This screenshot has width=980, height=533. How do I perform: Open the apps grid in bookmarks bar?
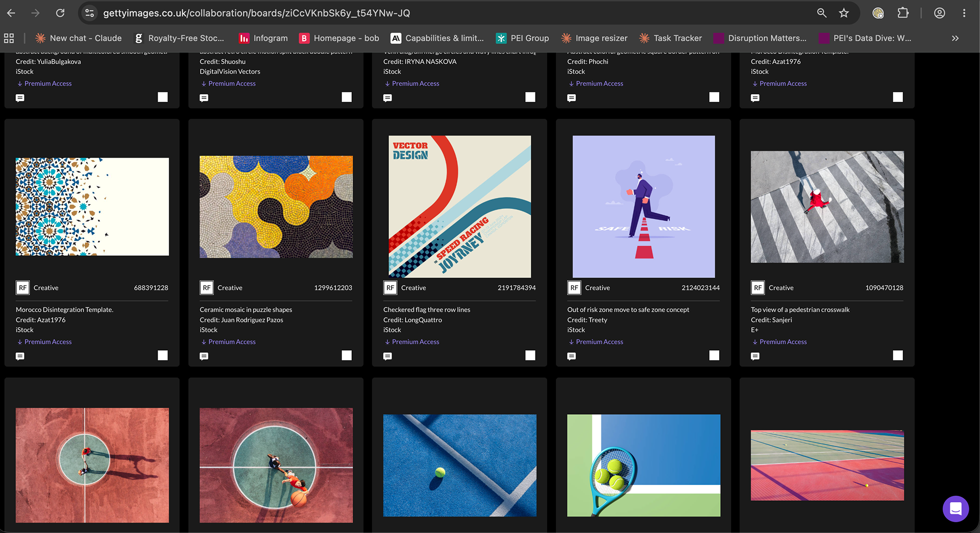click(9, 38)
